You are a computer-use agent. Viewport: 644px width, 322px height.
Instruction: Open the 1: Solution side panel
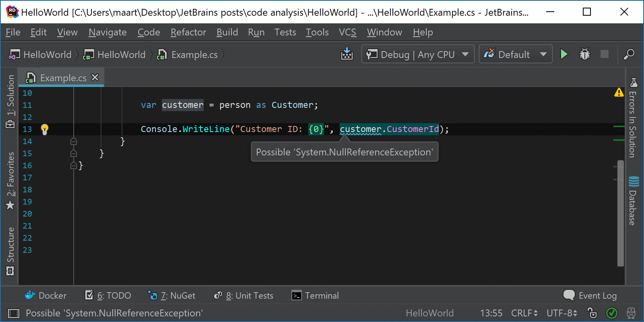10,101
